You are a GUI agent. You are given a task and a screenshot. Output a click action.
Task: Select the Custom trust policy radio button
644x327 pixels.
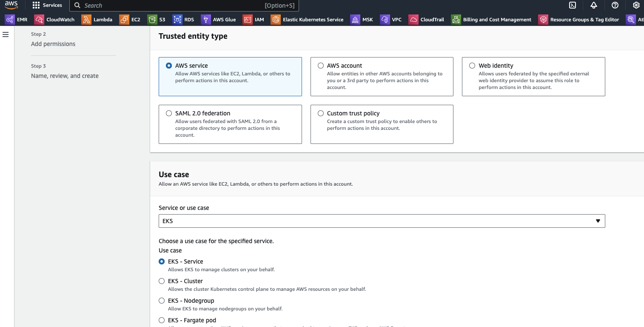coord(321,113)
